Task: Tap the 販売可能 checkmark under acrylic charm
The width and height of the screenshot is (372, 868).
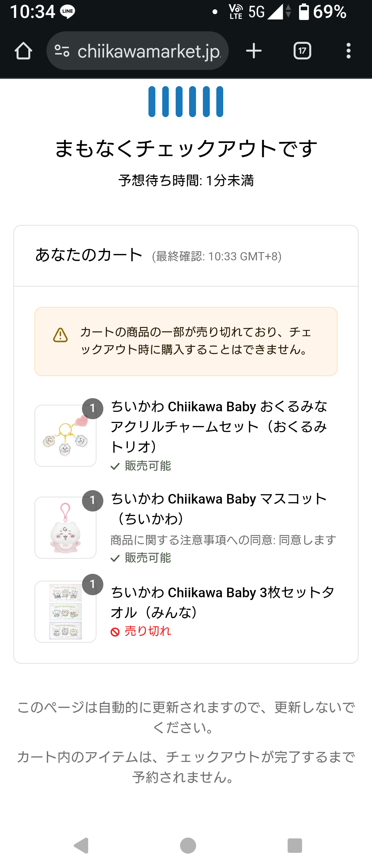Action: coord(115,466)
